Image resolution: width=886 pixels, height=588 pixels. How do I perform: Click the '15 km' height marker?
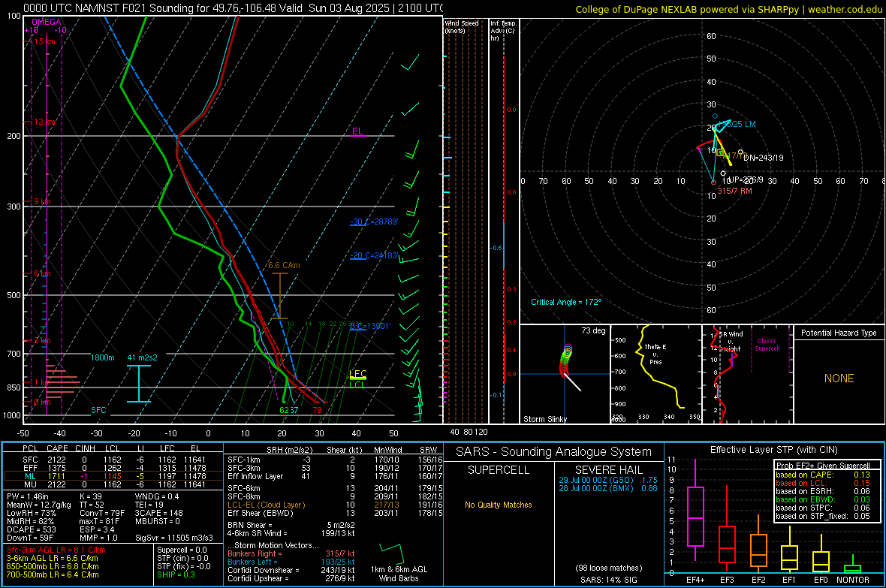tap(44, 41)
